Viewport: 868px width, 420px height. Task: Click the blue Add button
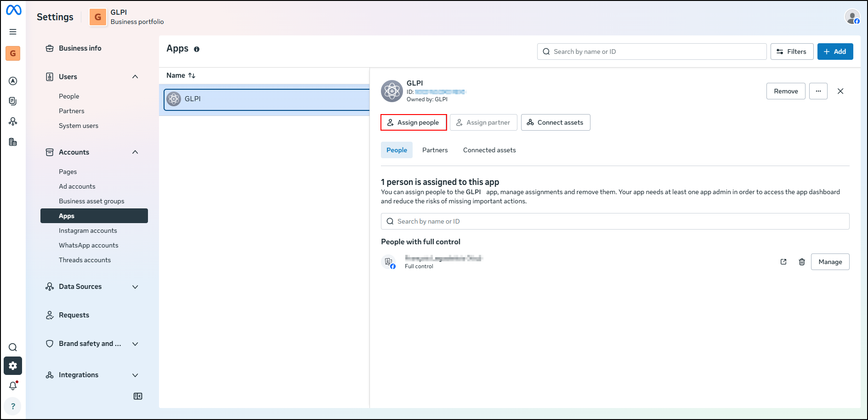[835, 52]
